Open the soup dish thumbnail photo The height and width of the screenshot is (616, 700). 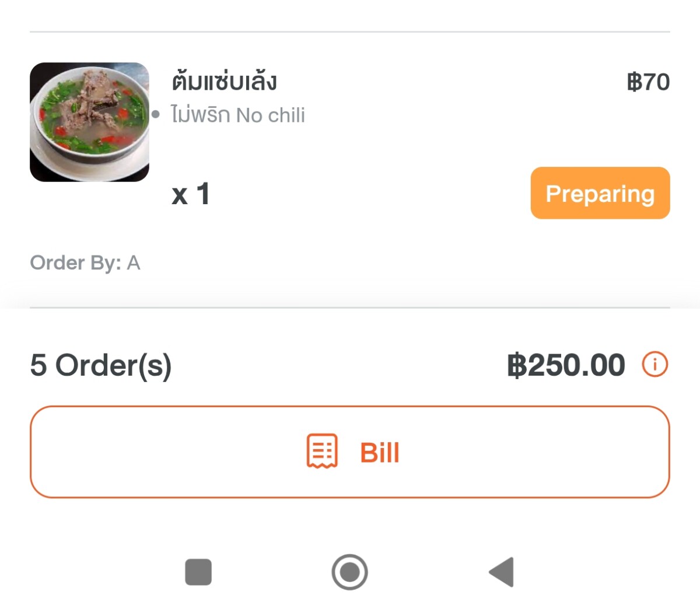pos(89,122)
